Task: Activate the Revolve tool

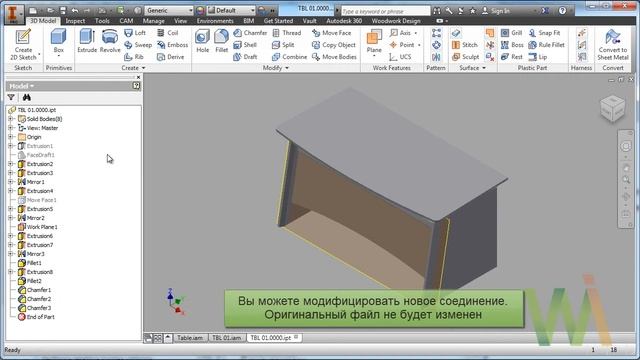Action: (110, 41)
